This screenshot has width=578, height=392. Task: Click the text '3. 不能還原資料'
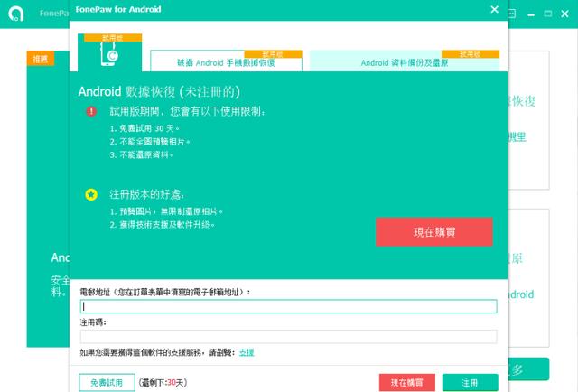[141, 154]
